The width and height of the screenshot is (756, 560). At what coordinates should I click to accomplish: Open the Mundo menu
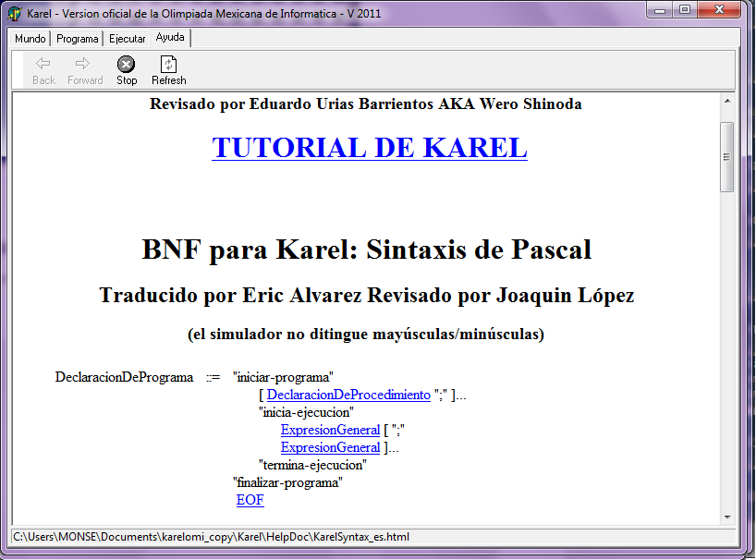click(x=29, y=39)
